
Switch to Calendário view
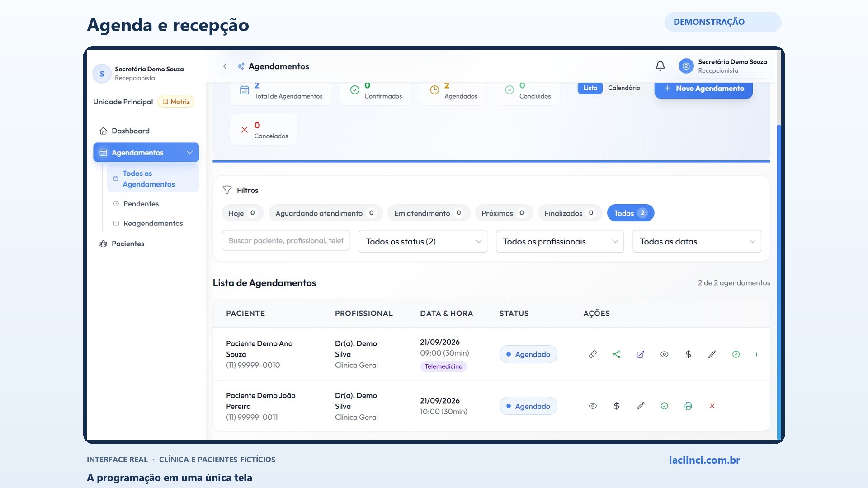[x=624, y=88]
